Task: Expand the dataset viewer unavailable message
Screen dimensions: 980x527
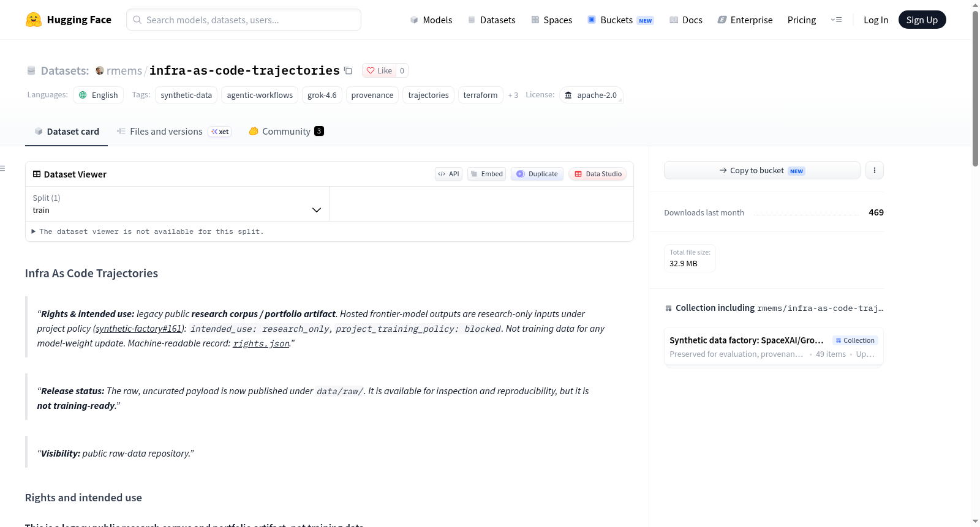Action: 148,231
